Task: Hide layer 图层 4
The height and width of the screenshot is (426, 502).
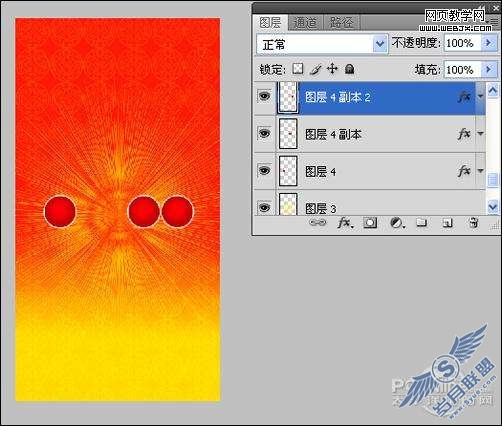Action: coord(264,171)
